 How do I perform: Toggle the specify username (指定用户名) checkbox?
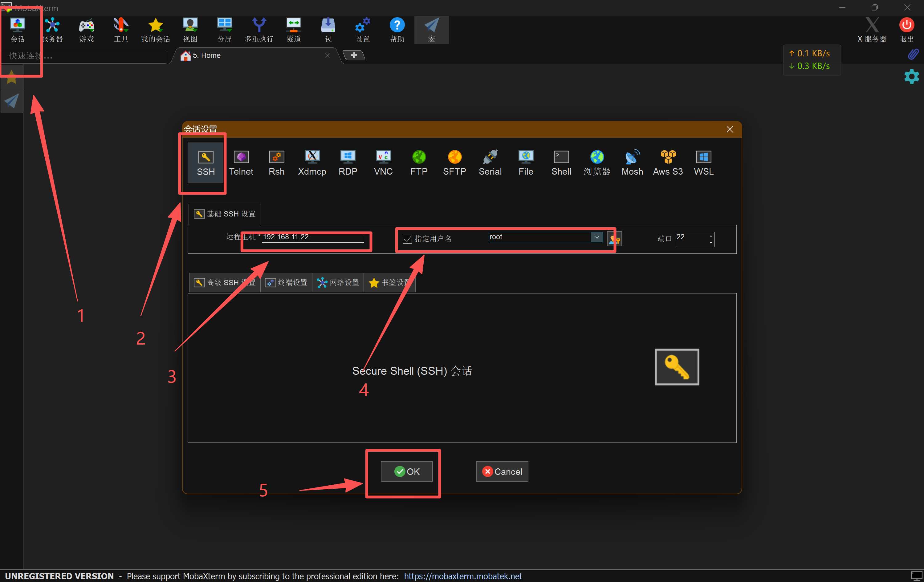(x=407, y=239)
